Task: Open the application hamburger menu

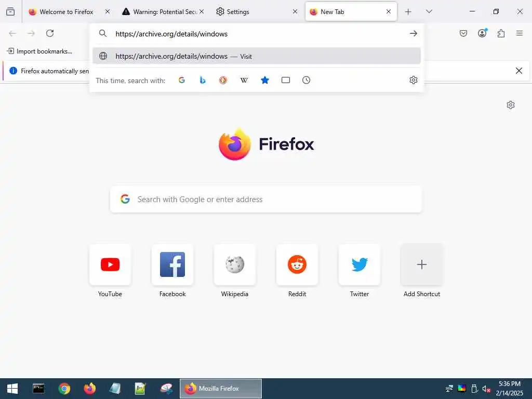Action: pyautogui.click(x=520, y=33)
